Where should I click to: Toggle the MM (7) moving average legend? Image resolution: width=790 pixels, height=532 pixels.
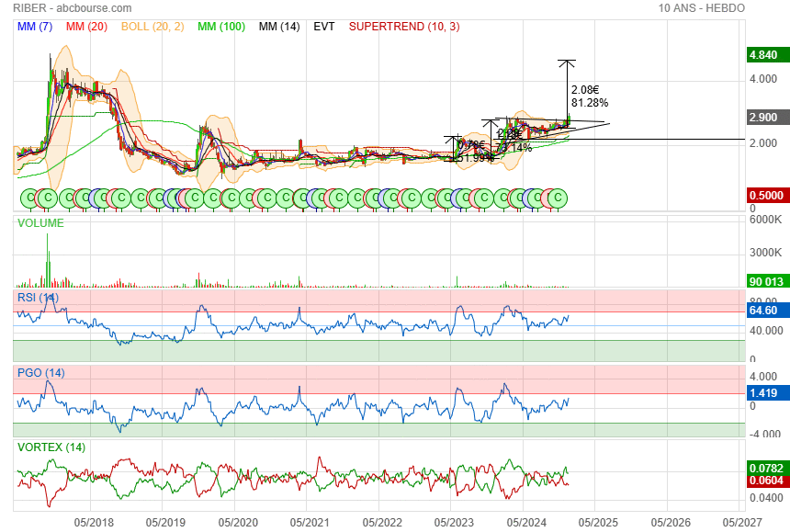point(37,27)
